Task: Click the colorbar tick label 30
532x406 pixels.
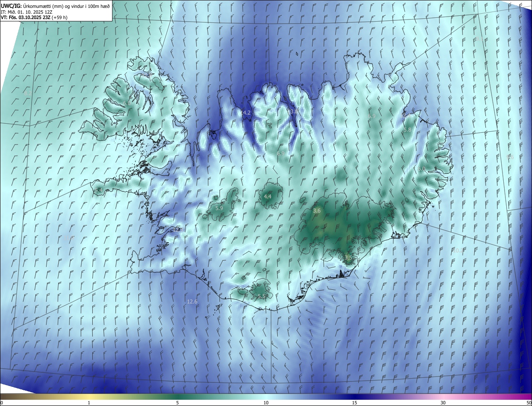Action: [443, 403]
